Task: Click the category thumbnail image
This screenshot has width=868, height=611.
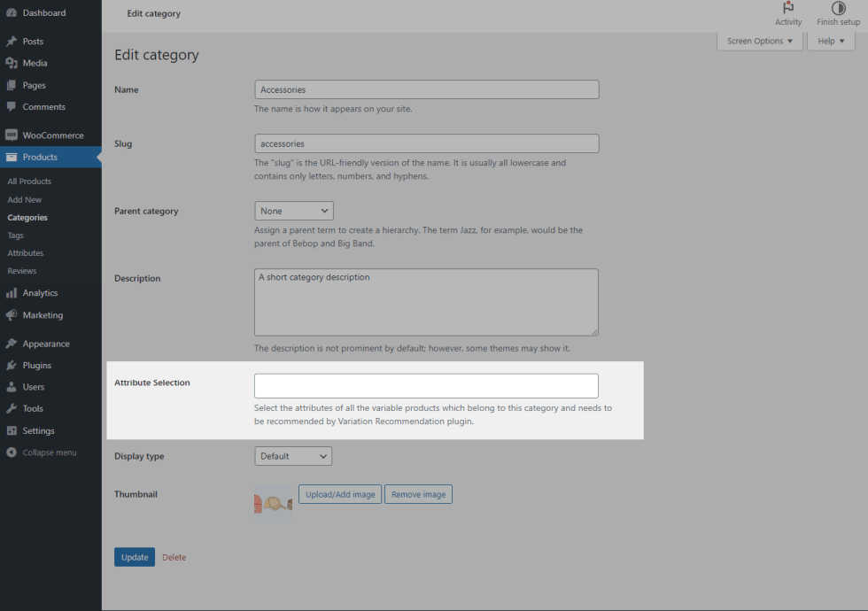Action: (273, 503)
